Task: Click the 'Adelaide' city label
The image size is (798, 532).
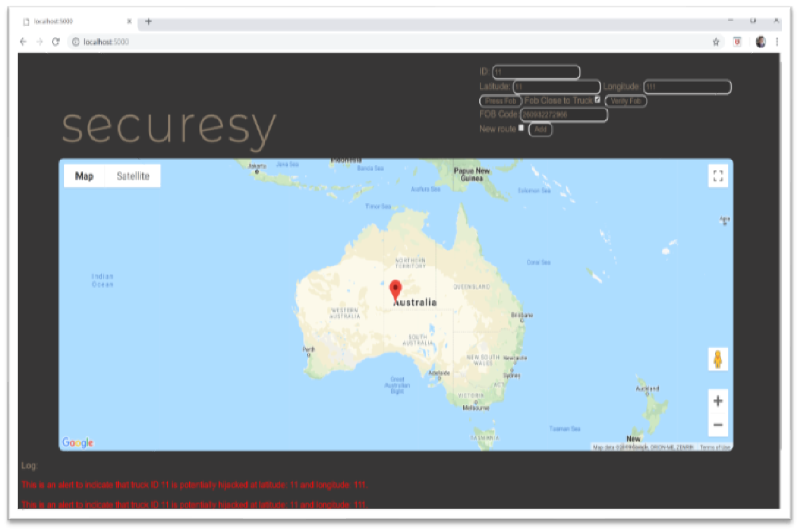Action: (439, 374)
